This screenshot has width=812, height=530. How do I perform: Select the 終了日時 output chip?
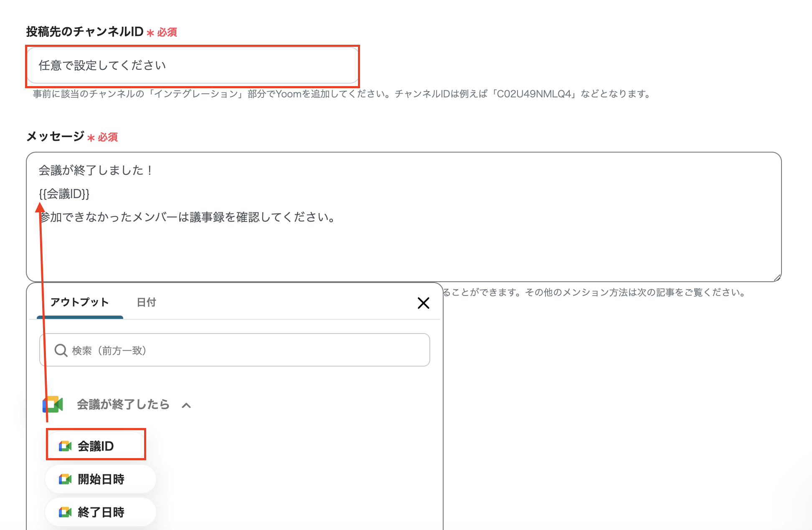coord(101,512)
